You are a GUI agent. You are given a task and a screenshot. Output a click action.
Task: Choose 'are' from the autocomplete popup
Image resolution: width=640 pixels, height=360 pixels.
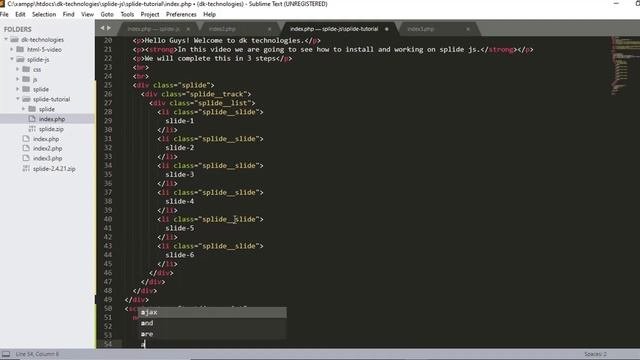click(x=212, y=334)
